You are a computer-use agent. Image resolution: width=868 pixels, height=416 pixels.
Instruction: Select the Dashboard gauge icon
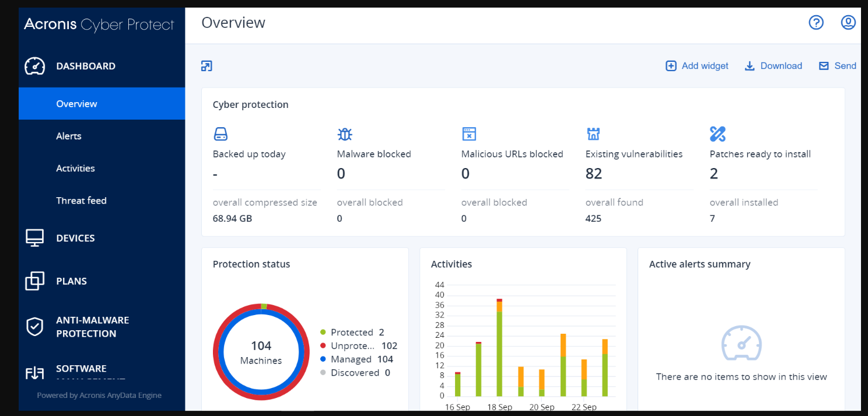35,66
